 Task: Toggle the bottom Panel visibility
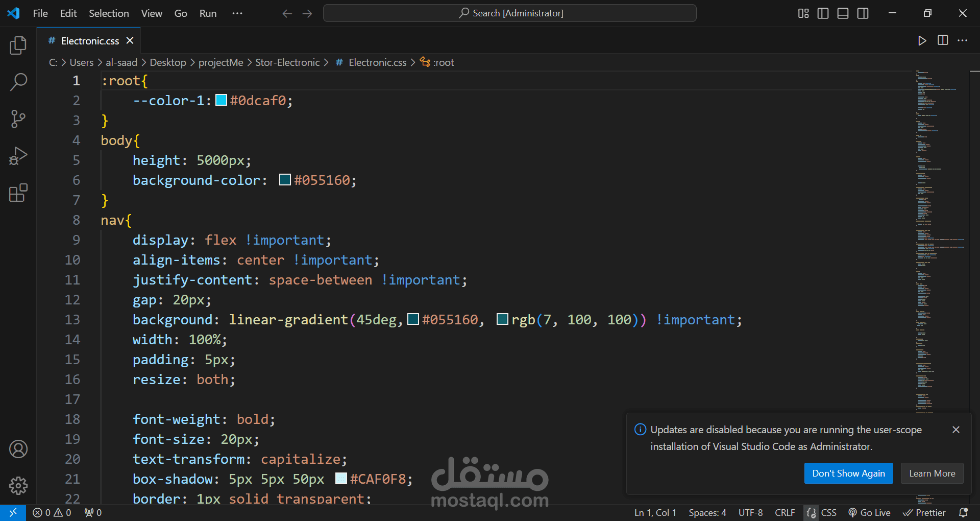coord(843,13)
